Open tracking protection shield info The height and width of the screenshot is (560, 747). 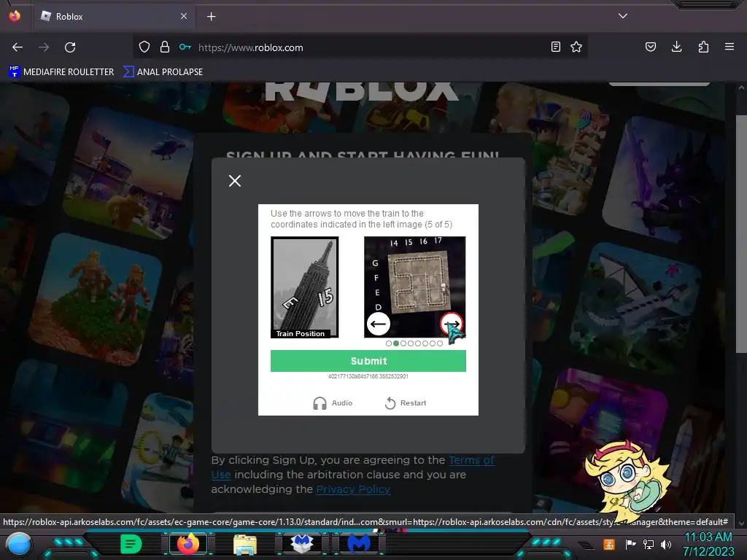point(144,47)
